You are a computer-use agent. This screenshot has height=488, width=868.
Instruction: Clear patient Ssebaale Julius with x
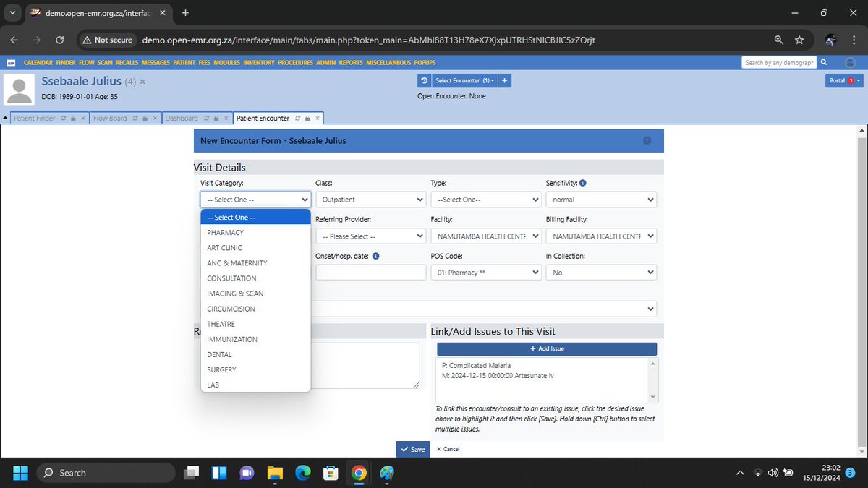142,82
